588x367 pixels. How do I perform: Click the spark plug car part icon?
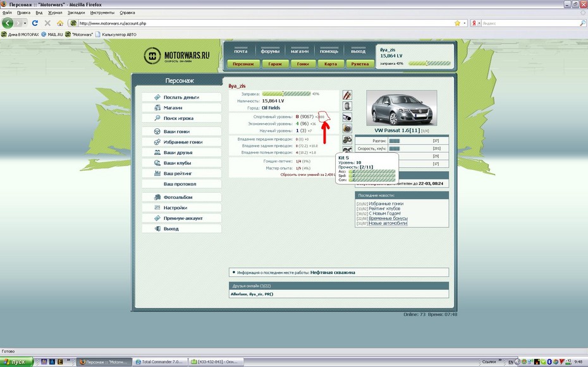click(347, 95)
